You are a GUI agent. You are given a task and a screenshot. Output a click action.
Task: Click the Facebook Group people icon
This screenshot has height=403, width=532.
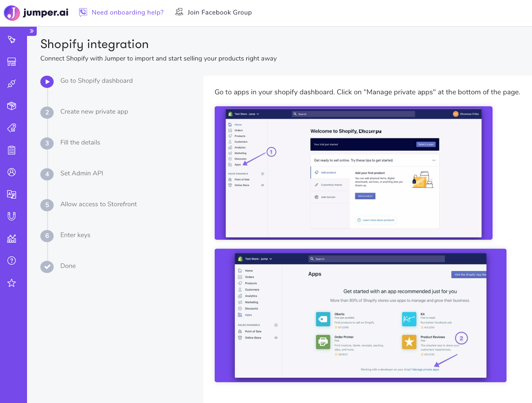click(x=179, y=12)
